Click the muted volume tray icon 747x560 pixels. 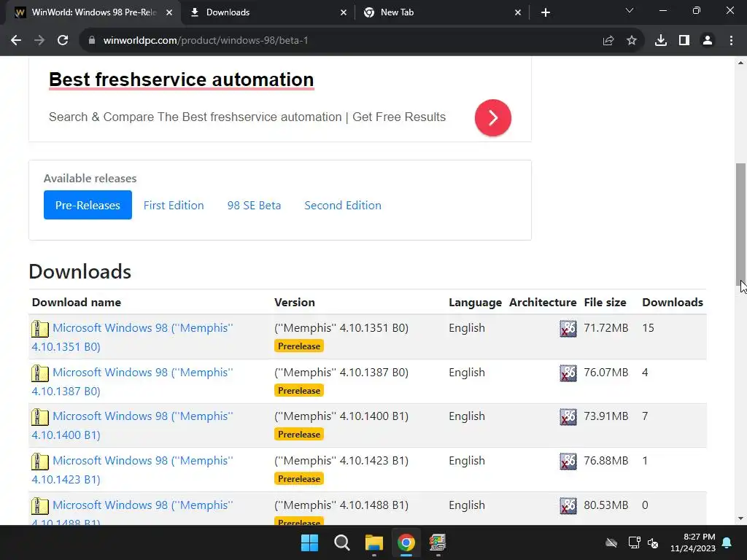pyautogui.click(x=653, y=542)
